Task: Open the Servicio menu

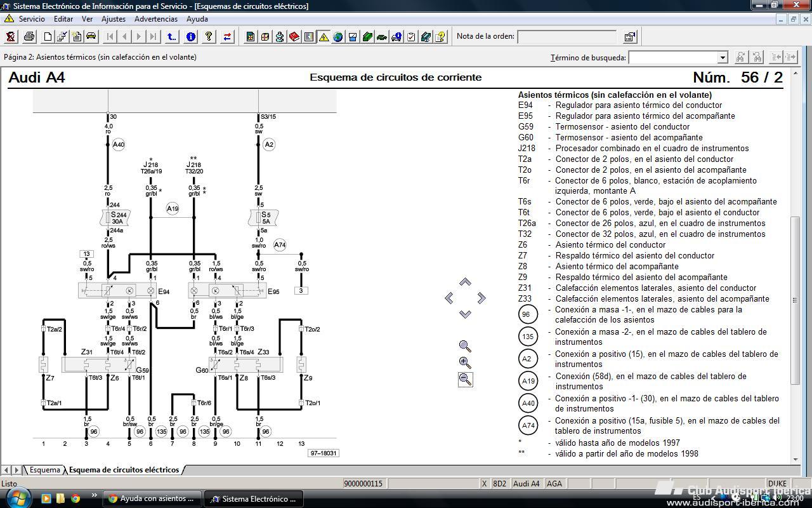Action: point(31,19)
